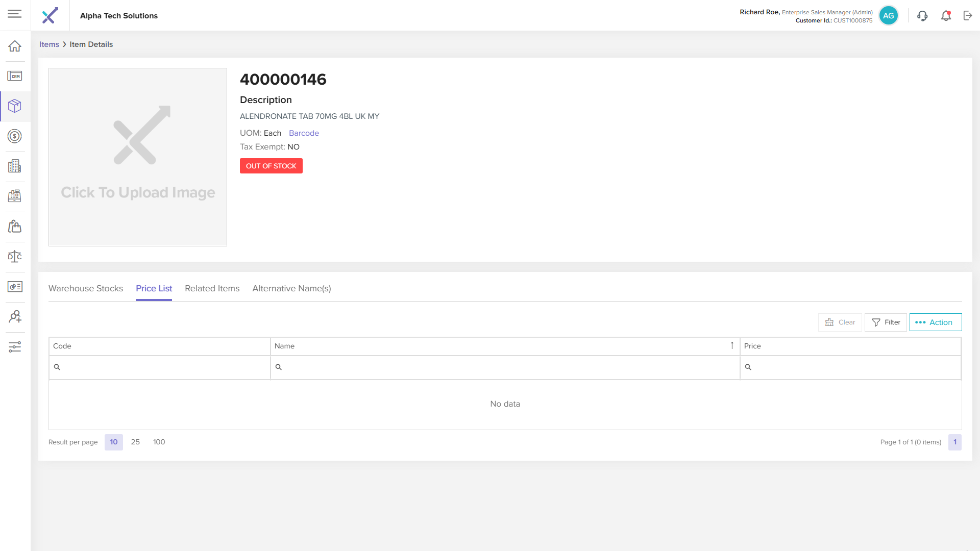Set results per page to 100
The image size is (980, 551).
[x=159, y=442]
